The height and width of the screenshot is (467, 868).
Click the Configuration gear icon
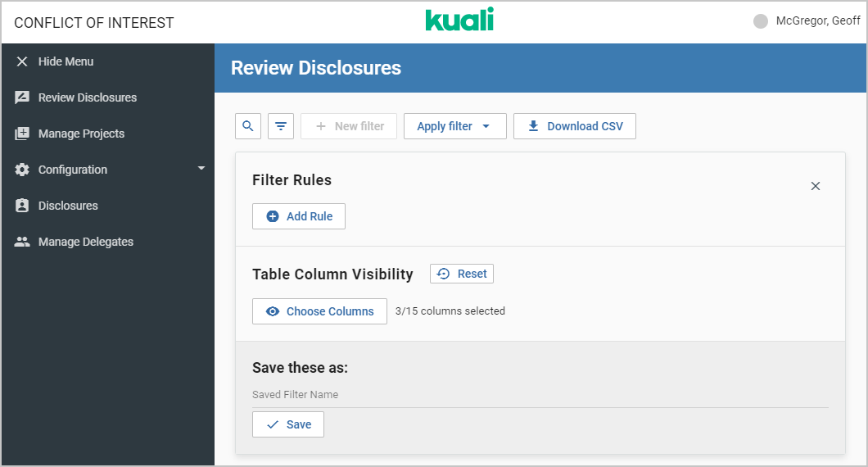coord(22,170)
